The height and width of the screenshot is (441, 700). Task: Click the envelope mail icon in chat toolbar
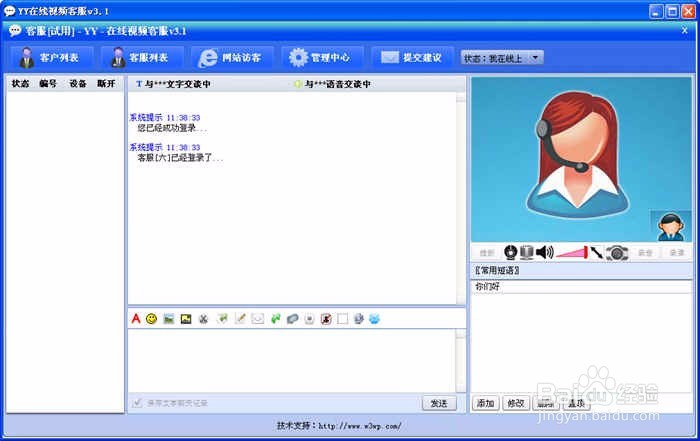[x=258, y=319]
